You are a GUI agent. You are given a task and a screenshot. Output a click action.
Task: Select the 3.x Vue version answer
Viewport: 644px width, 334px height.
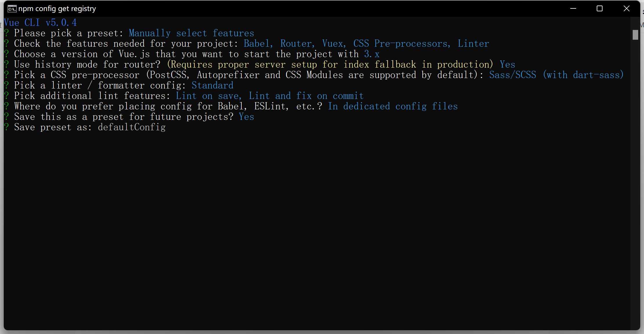[372, 54]
